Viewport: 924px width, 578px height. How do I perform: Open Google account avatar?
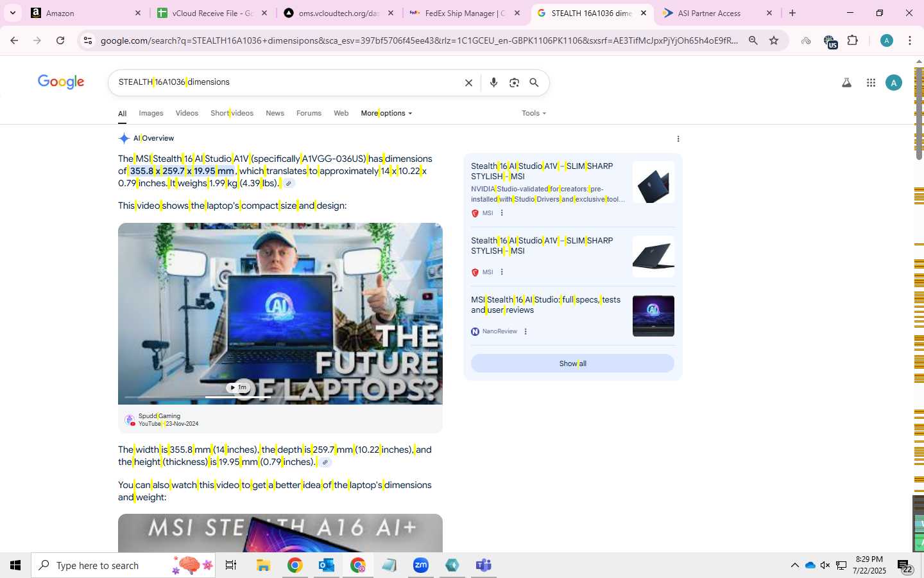point(893,83)
